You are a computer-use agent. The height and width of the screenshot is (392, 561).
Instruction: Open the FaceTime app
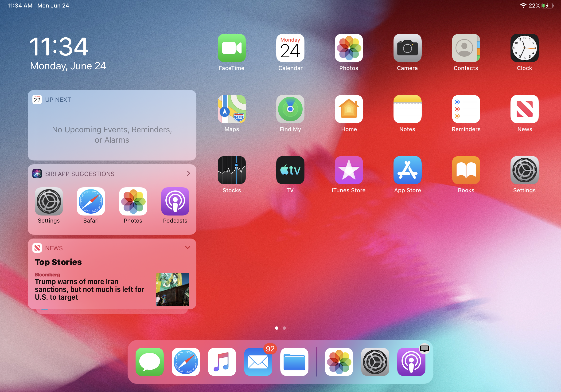(231, 48)
